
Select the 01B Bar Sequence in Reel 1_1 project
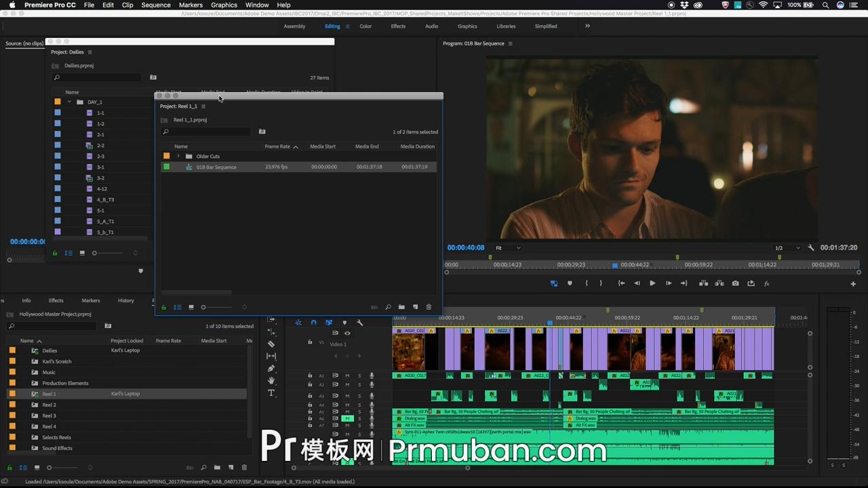216,167
